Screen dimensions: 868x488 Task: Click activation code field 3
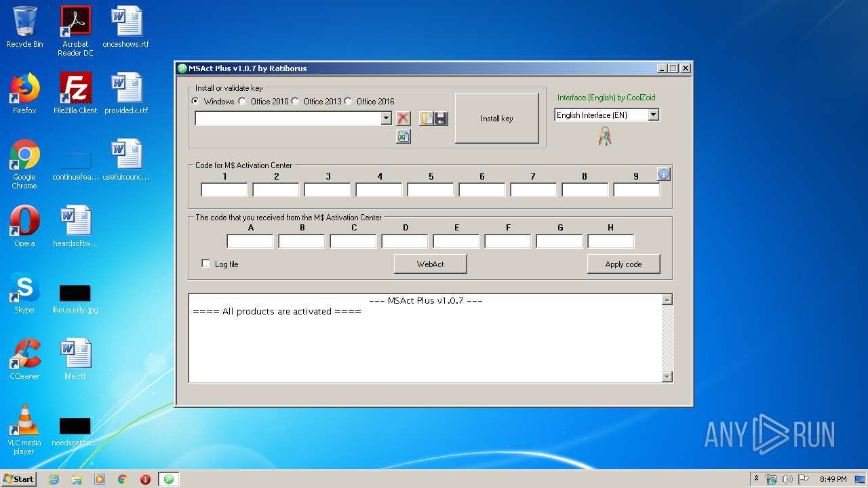pos(328,190)
